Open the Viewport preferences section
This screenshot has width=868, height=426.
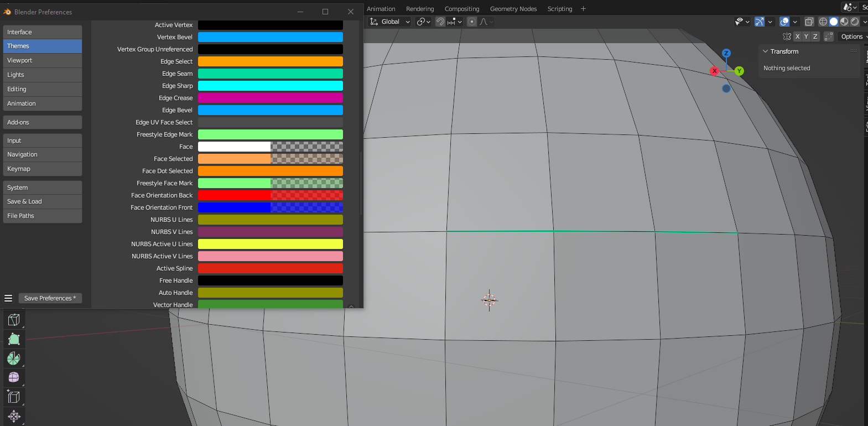pyautogui.click(x=43, y=60)
